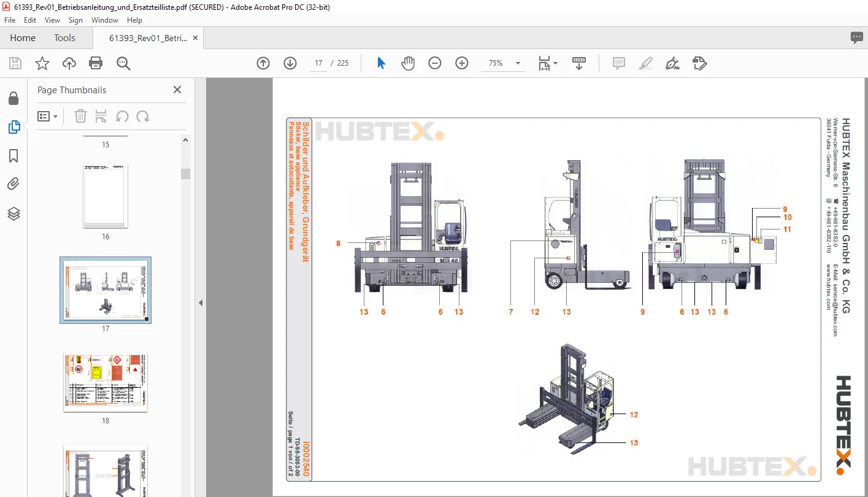The width and height of the screenshot is (868, 497).
Task: Activate the Hand pan tool
Action: 408,63
